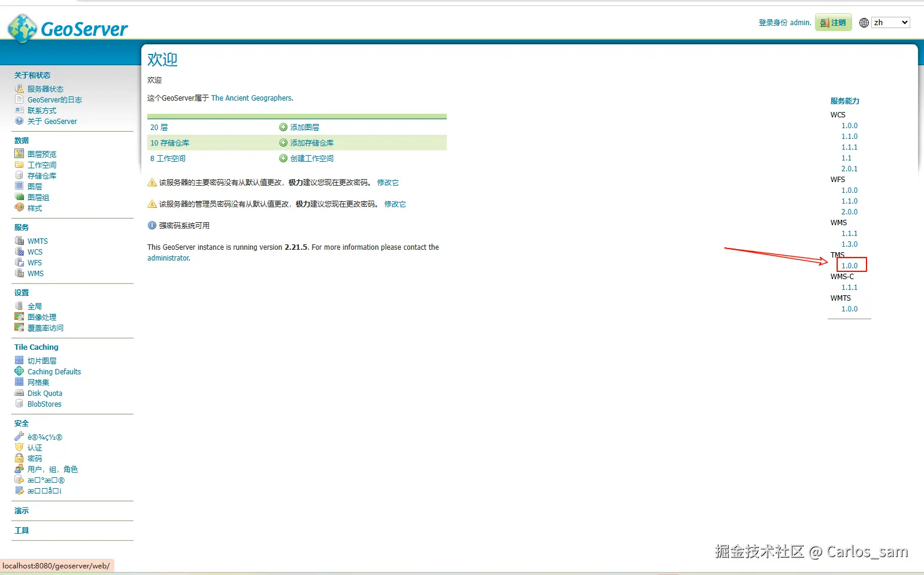The height and width of the screenshot is (575, 924).
Task: Click green plus icon for adding stores
Action: point(283,143)
